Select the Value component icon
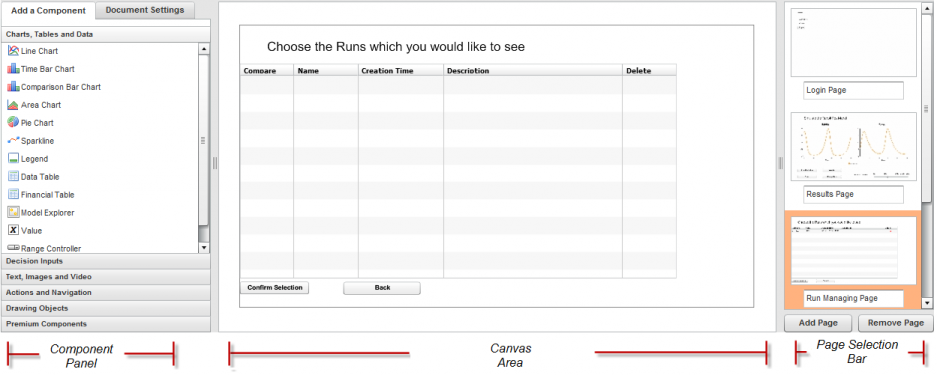The width and height of the screenshot is (937, 375). click(x=13, y=230)
